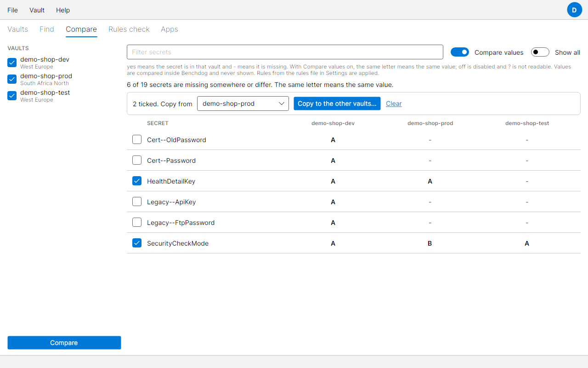Select the Compare tab

(81, 29)
